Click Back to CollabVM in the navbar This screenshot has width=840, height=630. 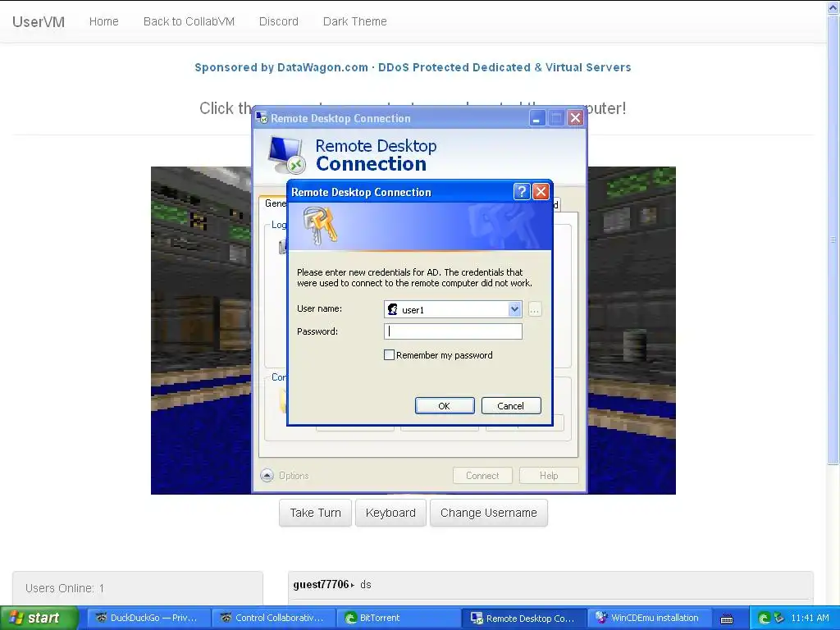[x=189, y=21]
